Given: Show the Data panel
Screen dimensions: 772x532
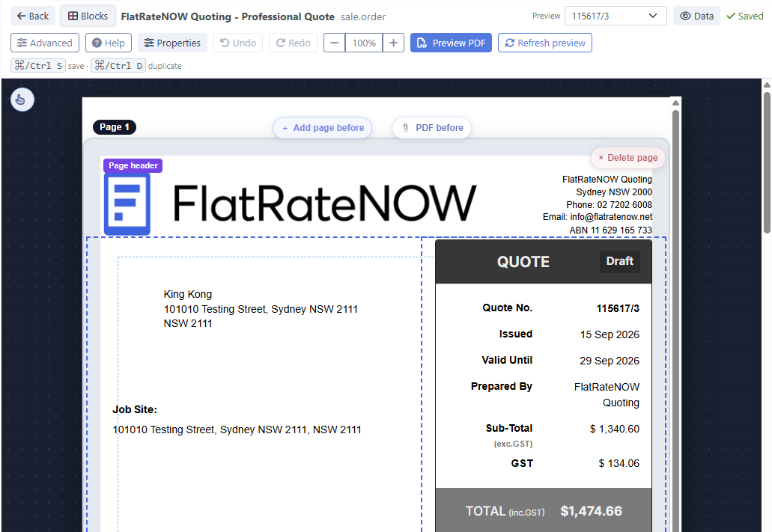Looking at the screenshot, I should [x=696, y=16].
